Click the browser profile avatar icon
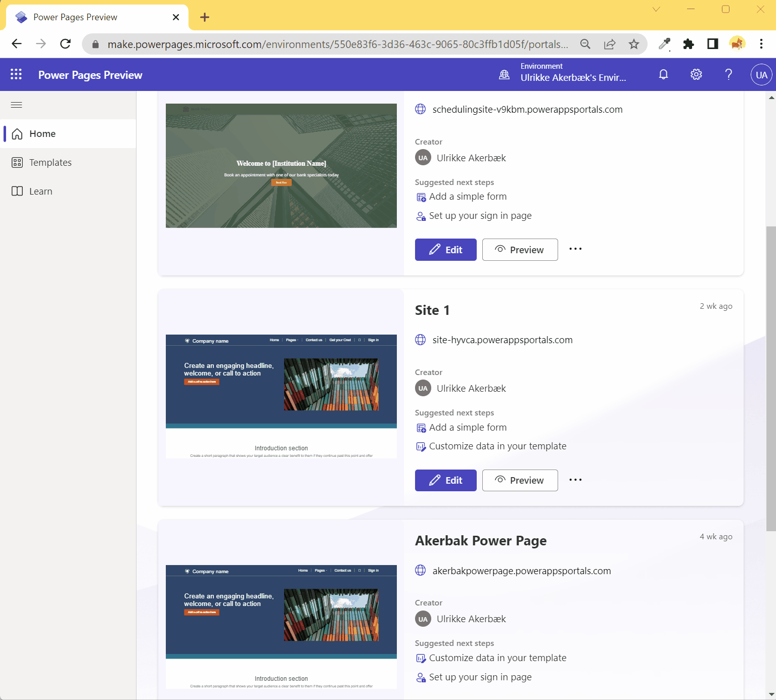The height and width of the screenshot is (700, 776). 737,44
